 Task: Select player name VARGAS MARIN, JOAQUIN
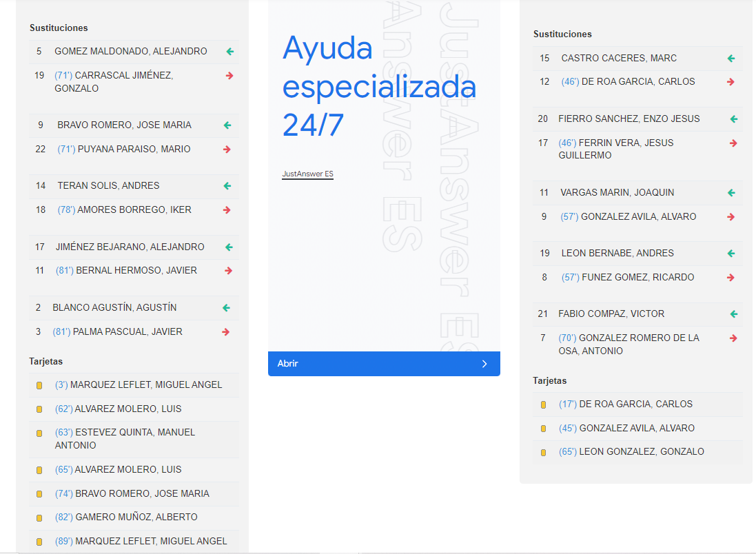[x=617, y=192]
